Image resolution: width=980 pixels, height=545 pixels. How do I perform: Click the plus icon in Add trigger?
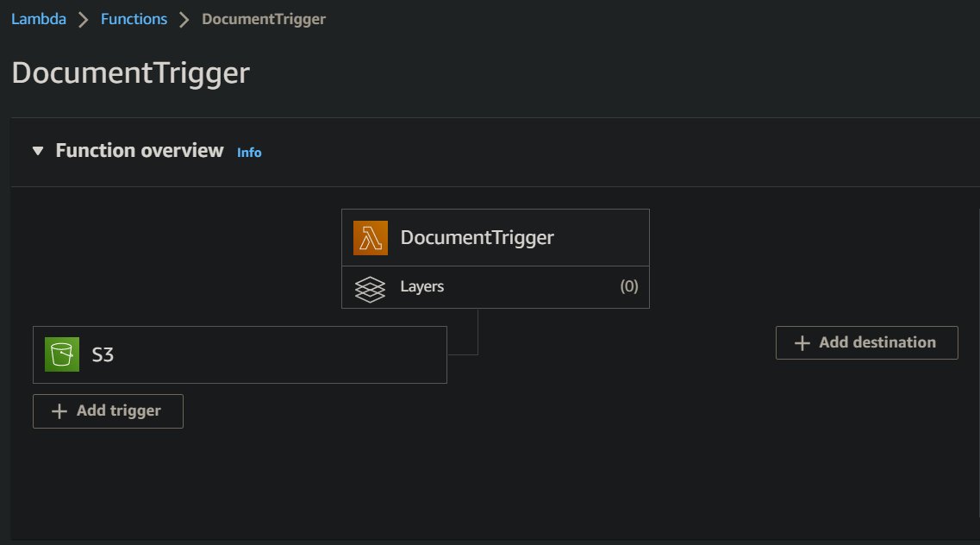[59, 411]
